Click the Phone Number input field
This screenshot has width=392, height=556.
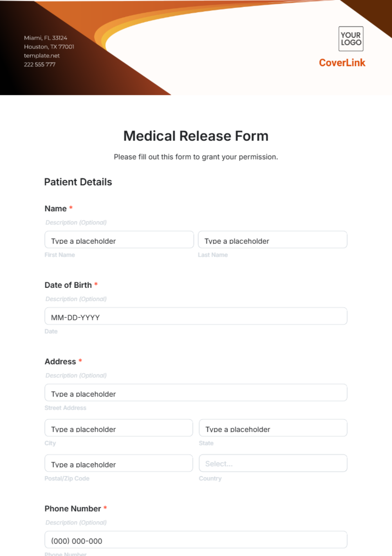196,540
